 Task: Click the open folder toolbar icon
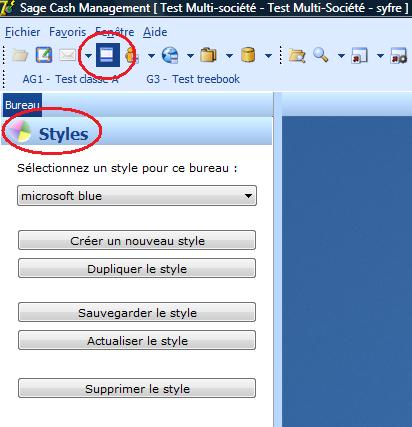click(20, 55)
